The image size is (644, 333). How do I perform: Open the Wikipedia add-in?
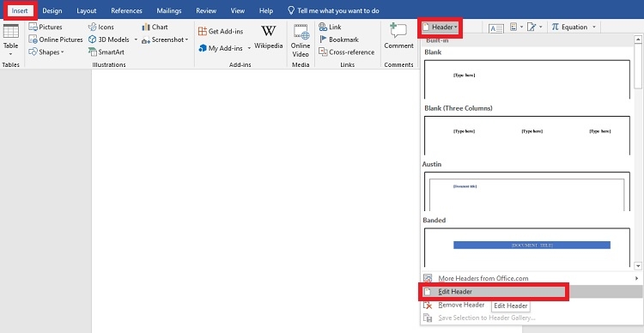(268, 37)
